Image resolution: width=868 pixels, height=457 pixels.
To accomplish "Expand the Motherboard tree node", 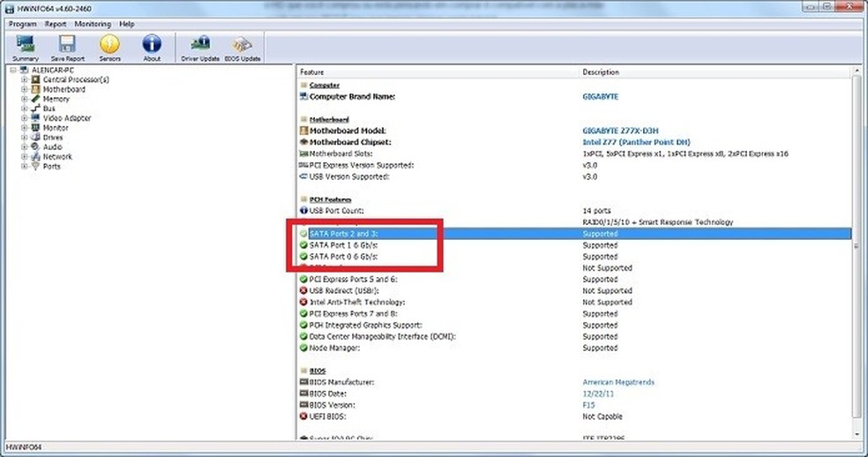I will click(24, 89).
